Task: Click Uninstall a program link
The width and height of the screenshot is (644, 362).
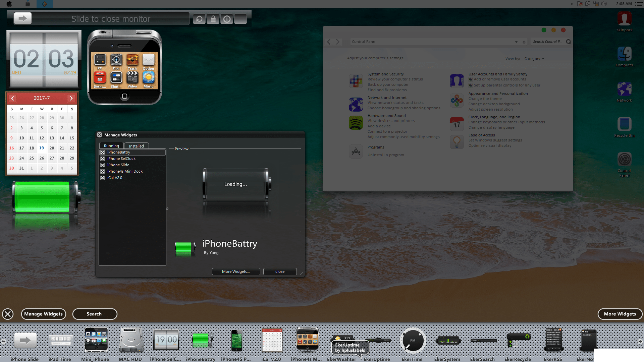Action: [386, 155]
